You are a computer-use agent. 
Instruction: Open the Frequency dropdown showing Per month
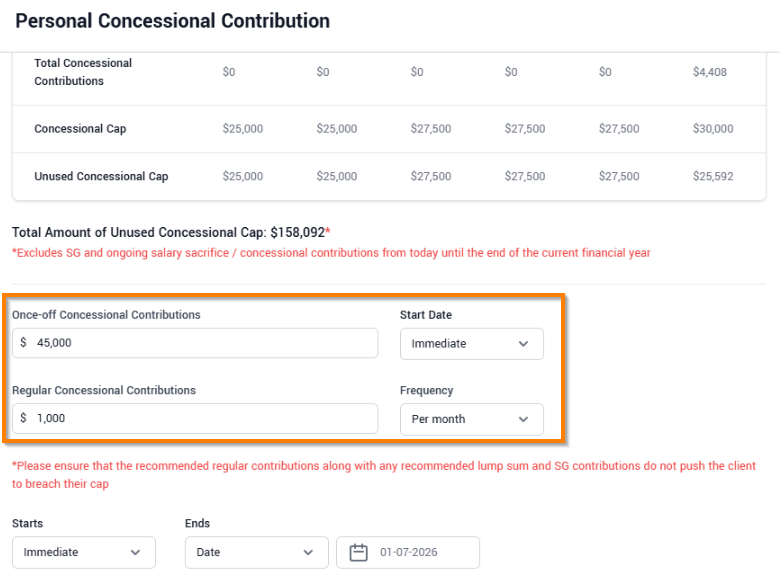472,419
